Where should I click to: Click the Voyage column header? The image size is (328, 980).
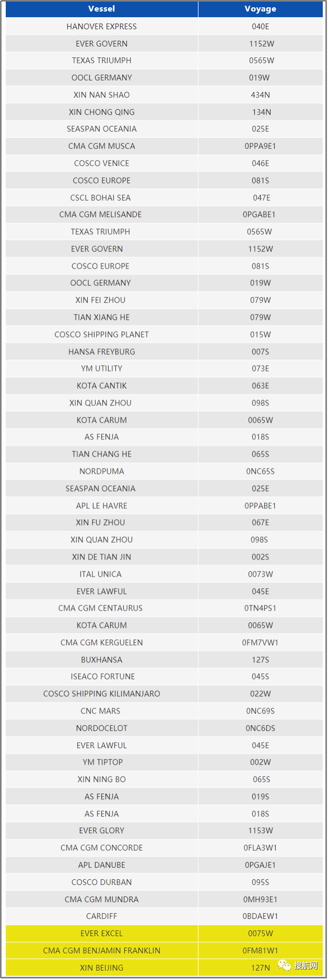[260, 9]
